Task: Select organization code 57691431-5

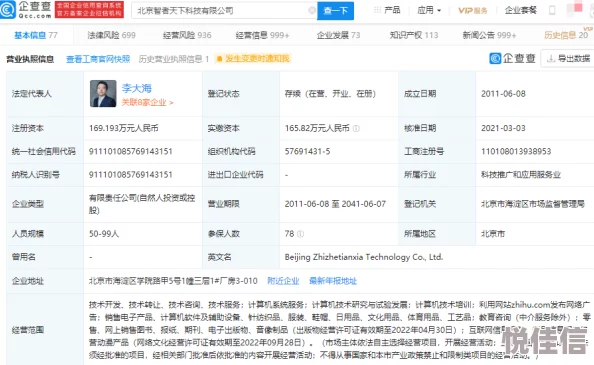Action: (307, 151)
